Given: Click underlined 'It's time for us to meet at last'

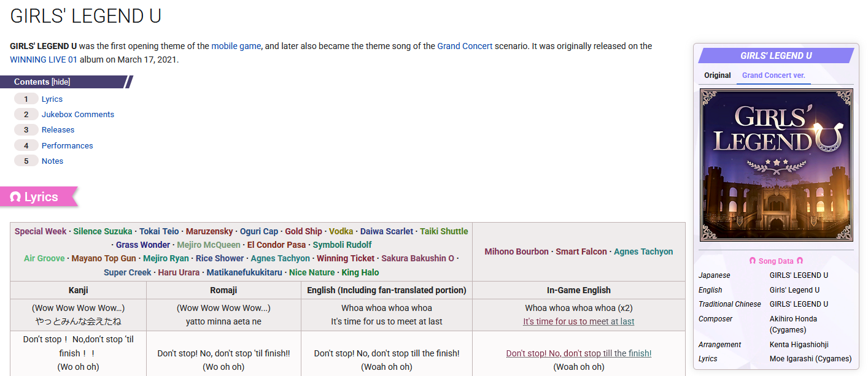Looking at the screenshot, I should tap(579, 321).
